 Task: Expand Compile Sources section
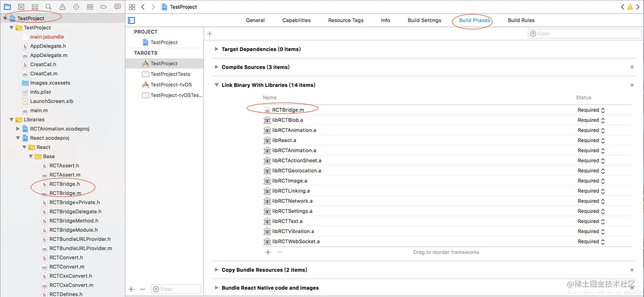(x=217, y=67)
